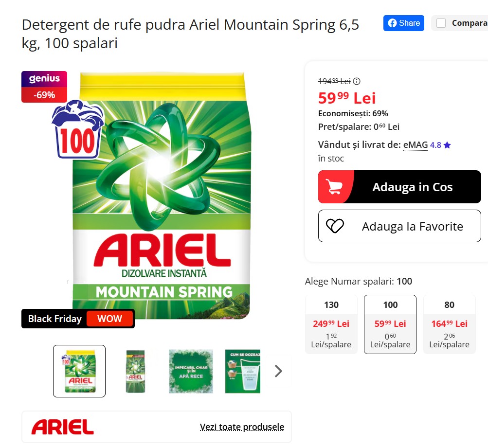Tick the Compara checkbox
The image size is (488, 448).
441,23
